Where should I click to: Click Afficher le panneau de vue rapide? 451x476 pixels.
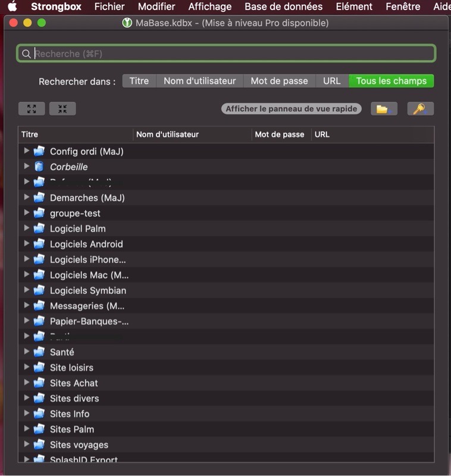[292, 109]
